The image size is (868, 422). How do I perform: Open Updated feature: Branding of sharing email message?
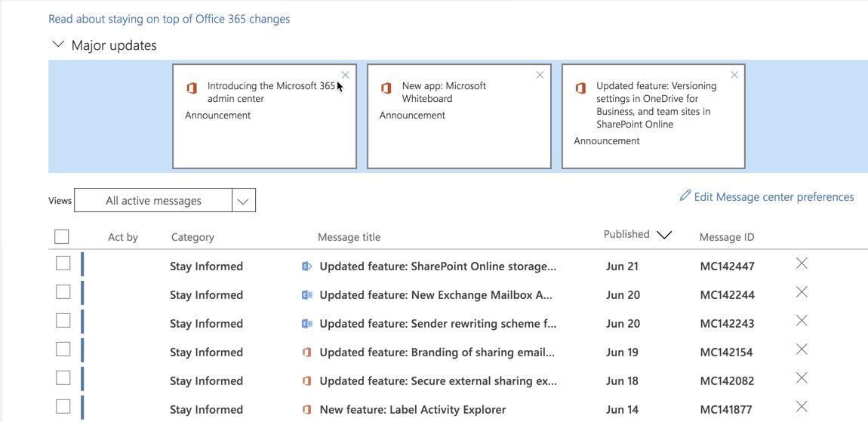[437, 353]
